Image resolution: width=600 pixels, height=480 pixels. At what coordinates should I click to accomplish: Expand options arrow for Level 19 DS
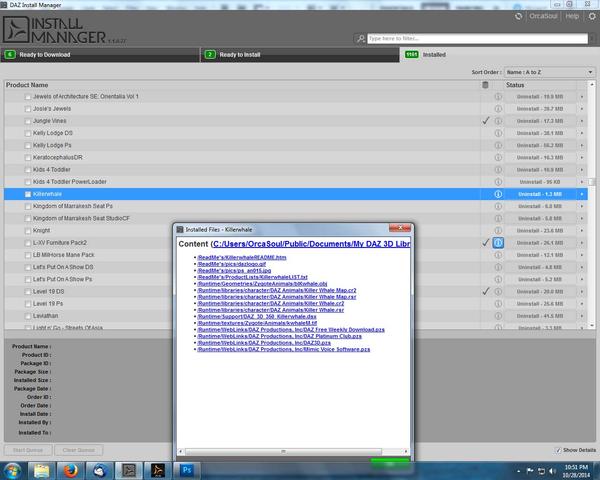point(582,291)
